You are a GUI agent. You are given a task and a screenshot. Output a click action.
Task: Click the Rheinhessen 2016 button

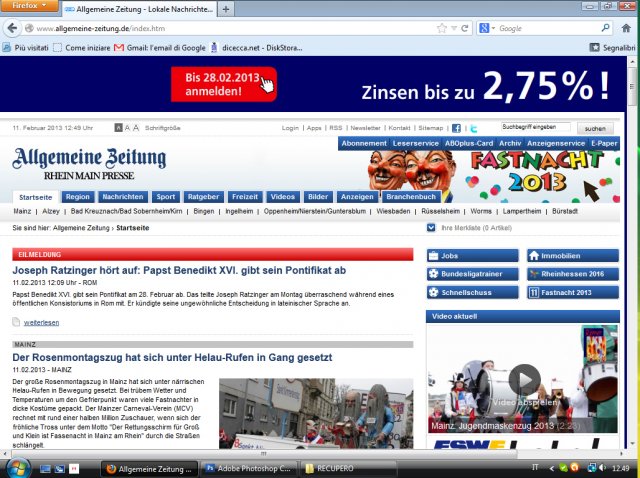573,274
